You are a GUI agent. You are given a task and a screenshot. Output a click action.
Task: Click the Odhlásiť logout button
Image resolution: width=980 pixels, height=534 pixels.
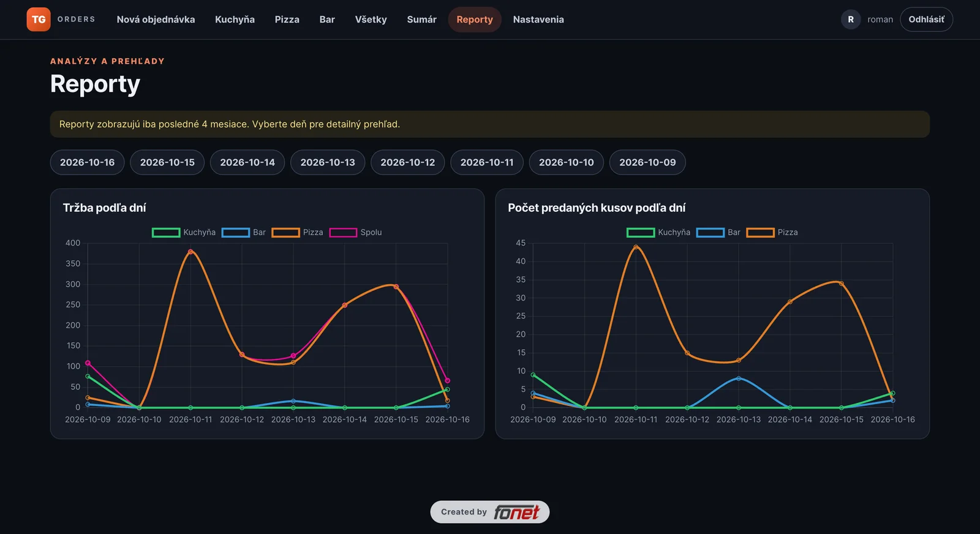coord(926,20)
